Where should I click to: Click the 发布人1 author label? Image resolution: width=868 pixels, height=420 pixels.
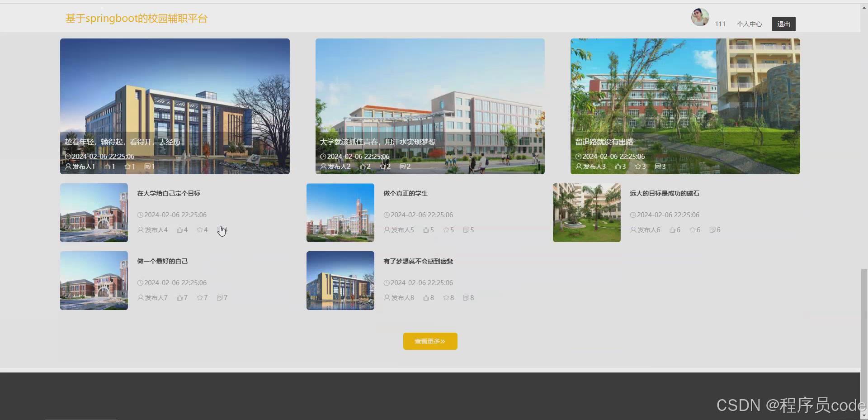coord(84,167)
